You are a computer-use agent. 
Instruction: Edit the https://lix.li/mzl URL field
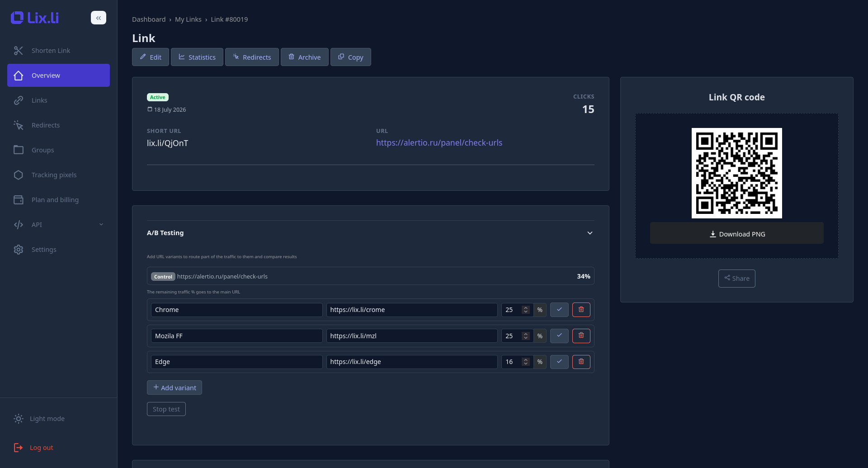pyautogui.click(x=412, y=336)
